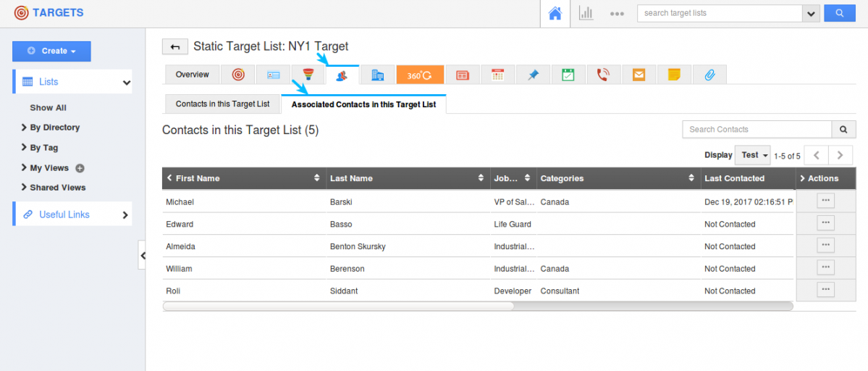The height and width of the screenshot is (371, 868).
Task: Add a new view with plus icon
Action: tap(80, 168)
